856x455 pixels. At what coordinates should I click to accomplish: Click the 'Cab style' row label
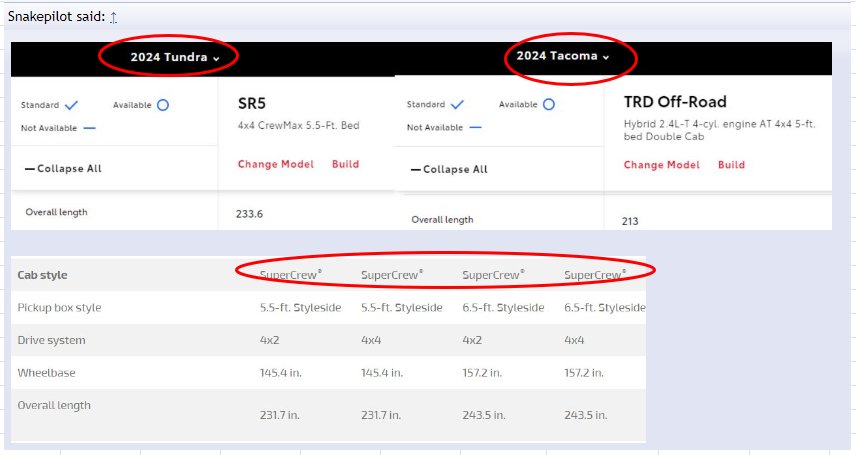pos(42,275)
